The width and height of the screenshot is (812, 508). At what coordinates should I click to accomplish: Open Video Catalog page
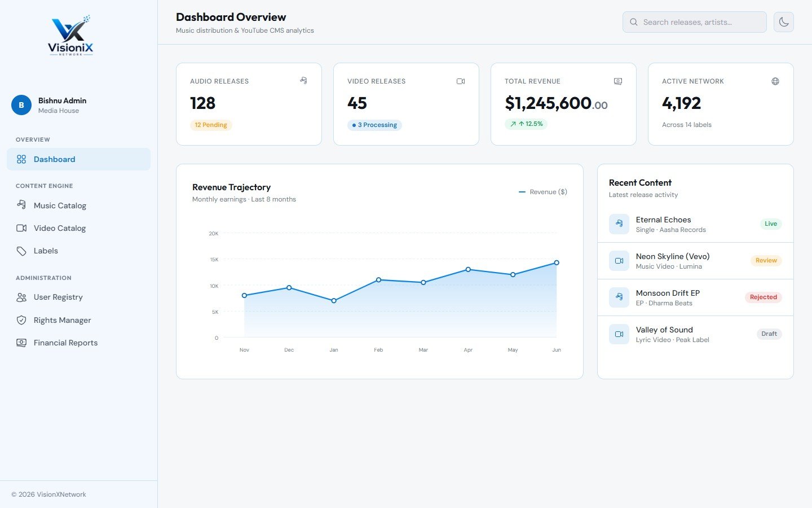[78, 228]
